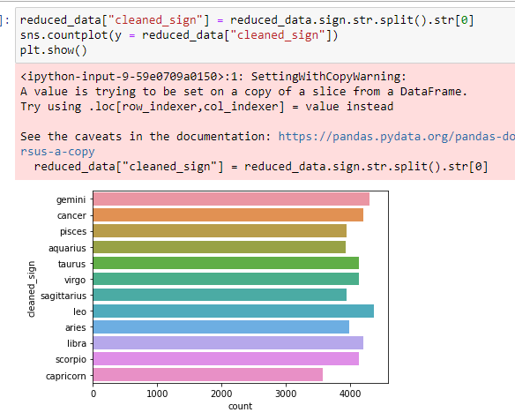Click the sagittarius teal bar

click(220, 295)
